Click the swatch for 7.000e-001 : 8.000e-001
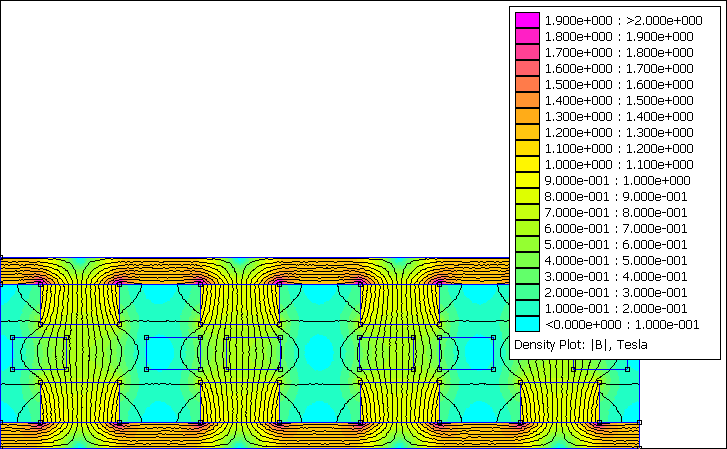Viewport: 727px width, 449px height. tap(527, 212)
